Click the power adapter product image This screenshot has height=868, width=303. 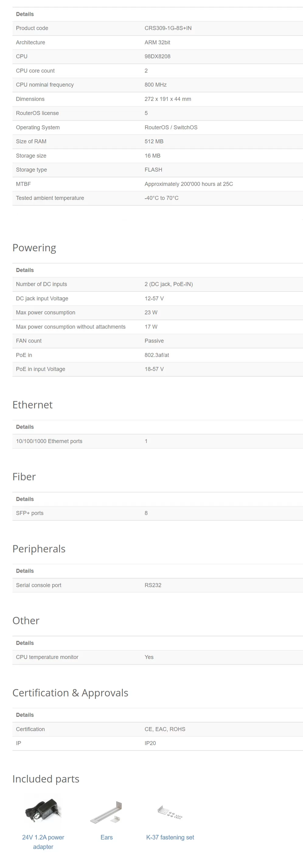pos(43,811)
